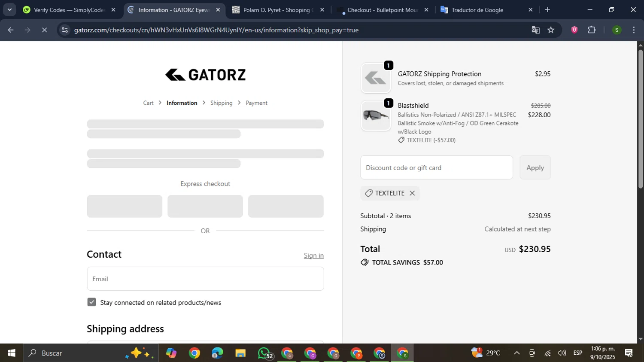Open the purple shield extension icon
Screen dimensions: 644x362
[x=574, y=30]
